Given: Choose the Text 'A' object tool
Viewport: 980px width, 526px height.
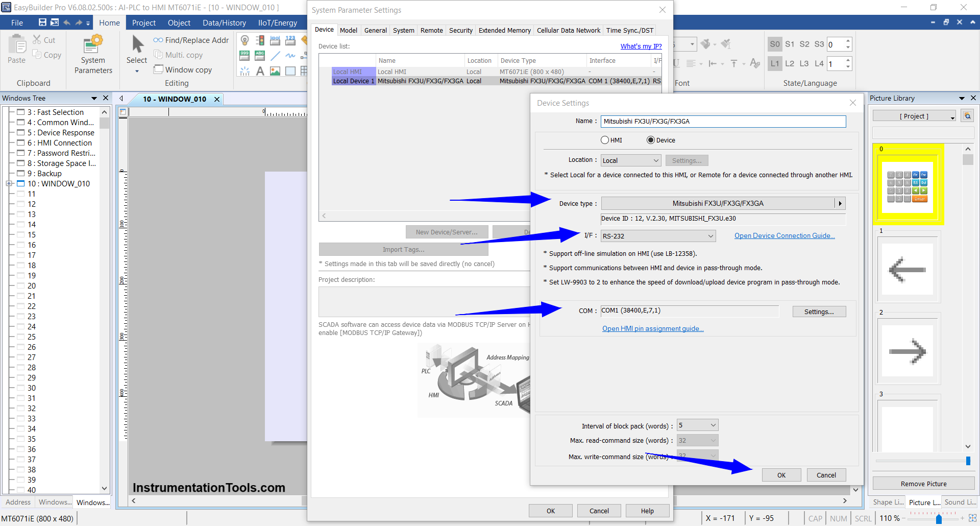Looking at the screenshot, I should coord(260,71).
